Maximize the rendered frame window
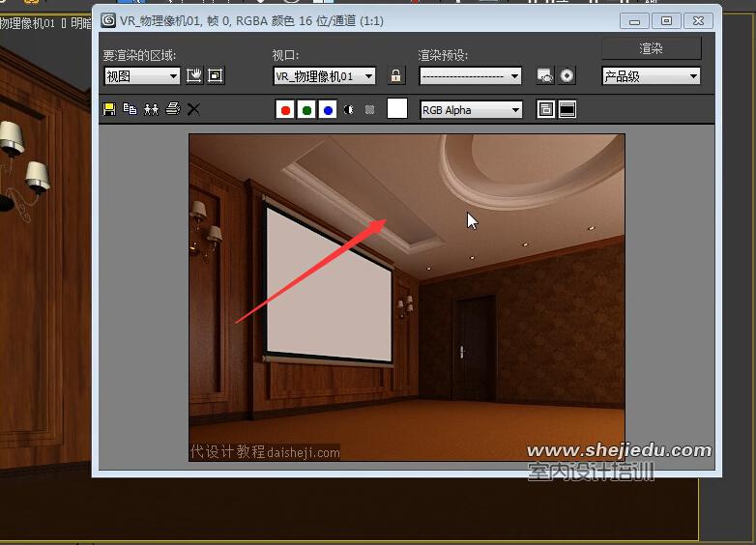Image resolution: width=756 pixels, height=545 pixels. coord(666,21)
